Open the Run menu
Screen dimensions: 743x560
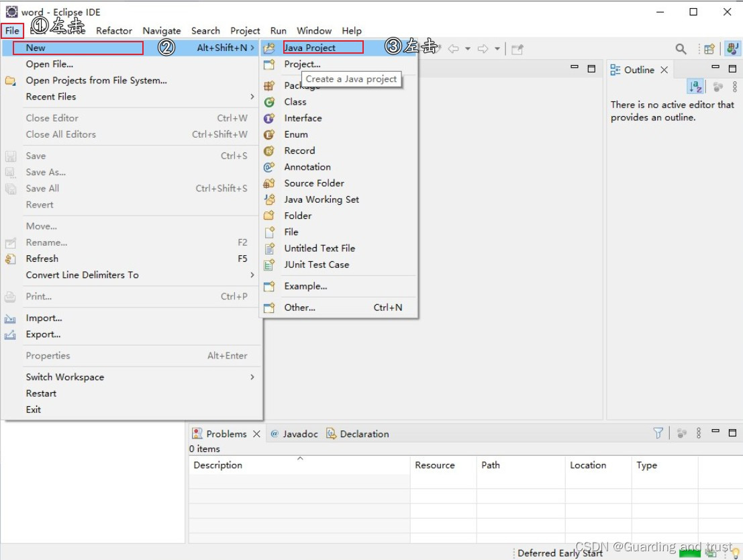click(x=278, y=31)
